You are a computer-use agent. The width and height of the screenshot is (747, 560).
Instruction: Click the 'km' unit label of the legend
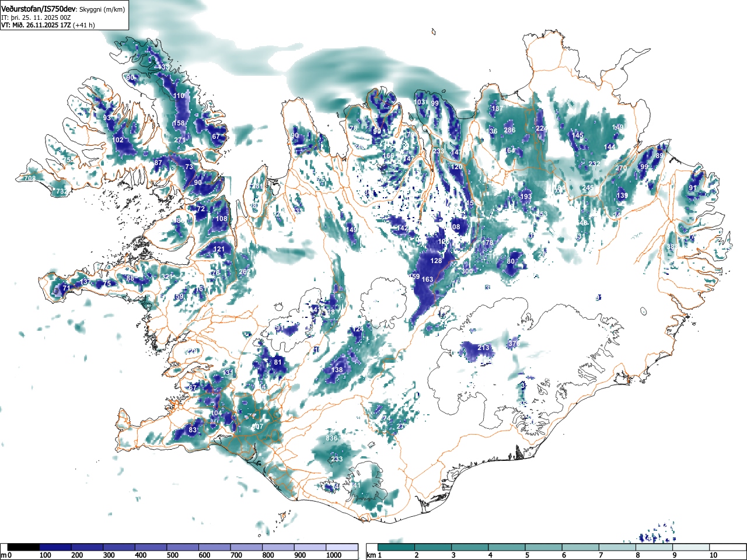371,555
